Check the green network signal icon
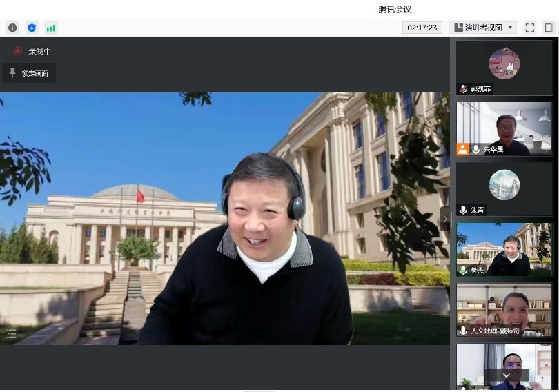This screenshot has width=559, height=392. pos(51,28)
